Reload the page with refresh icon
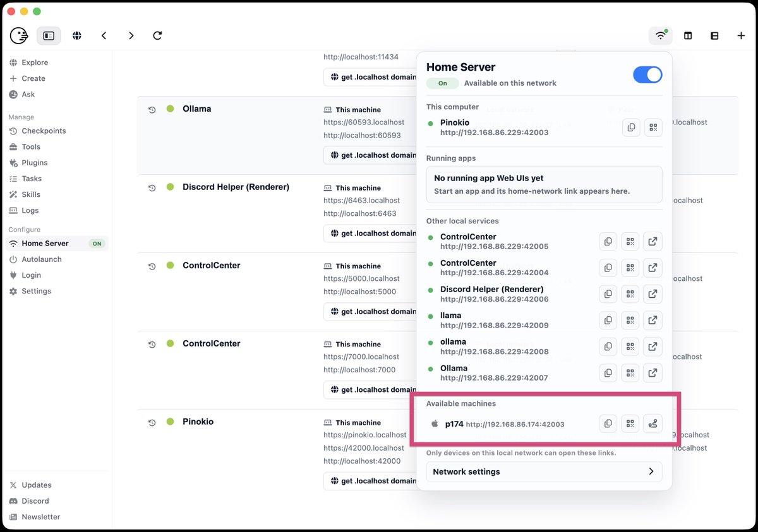This screenshot has width=758, height=532. tap(158, 35)
